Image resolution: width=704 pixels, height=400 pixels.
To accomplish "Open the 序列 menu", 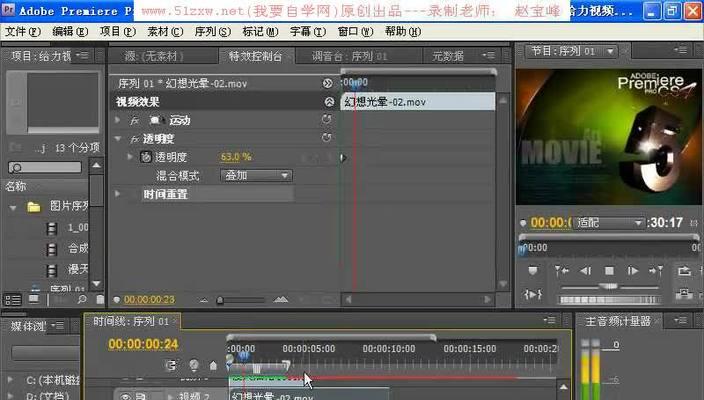I will tap(212, 31).
